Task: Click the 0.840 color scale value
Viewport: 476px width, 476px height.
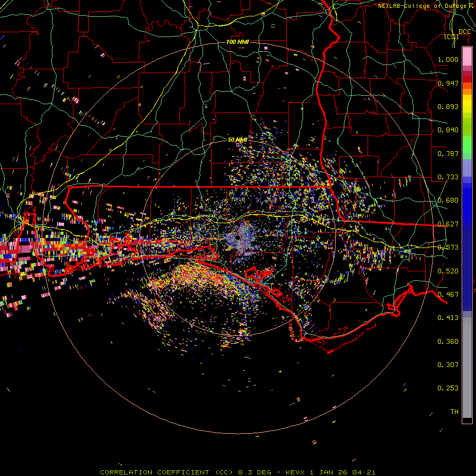Action: point(448,130)
